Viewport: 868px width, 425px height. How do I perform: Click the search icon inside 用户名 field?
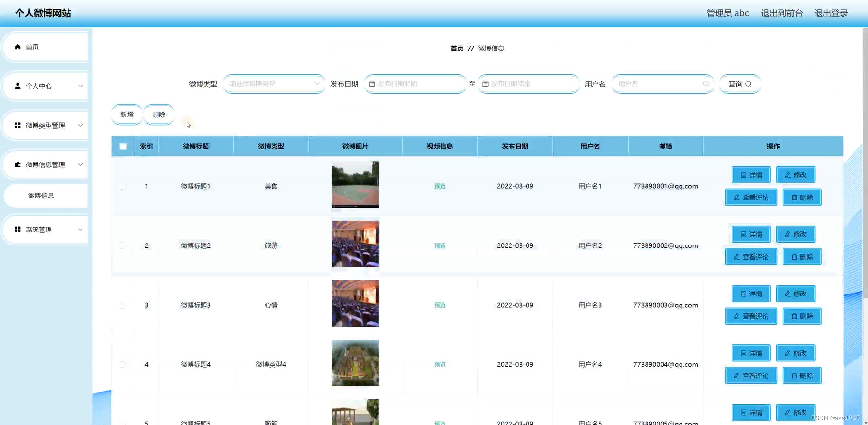(706, 84)
